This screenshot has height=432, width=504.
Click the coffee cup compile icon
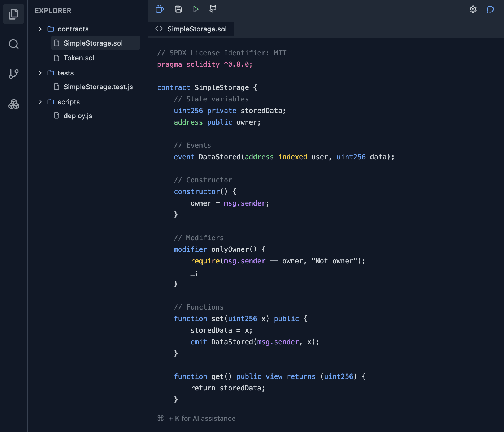pyautogui.click(x=160, y=9)
